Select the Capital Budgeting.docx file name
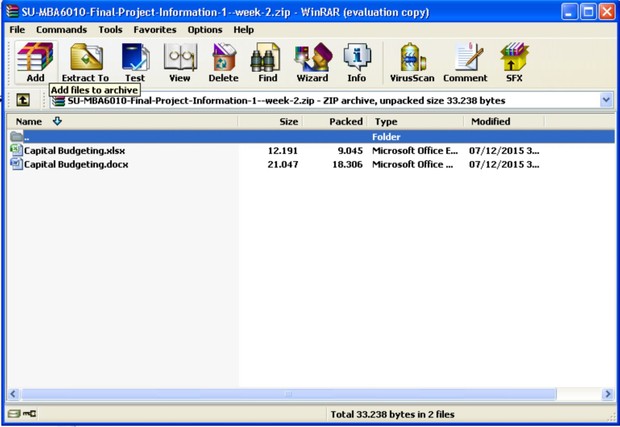The height and width of the screenshot is (427, 620). click(x=76, y=164)
